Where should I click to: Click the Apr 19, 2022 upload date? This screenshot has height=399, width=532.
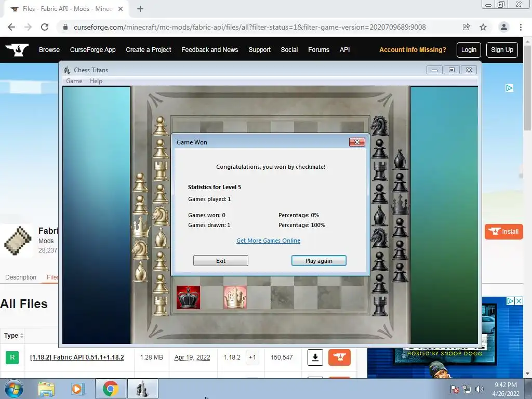pos(192,357)
